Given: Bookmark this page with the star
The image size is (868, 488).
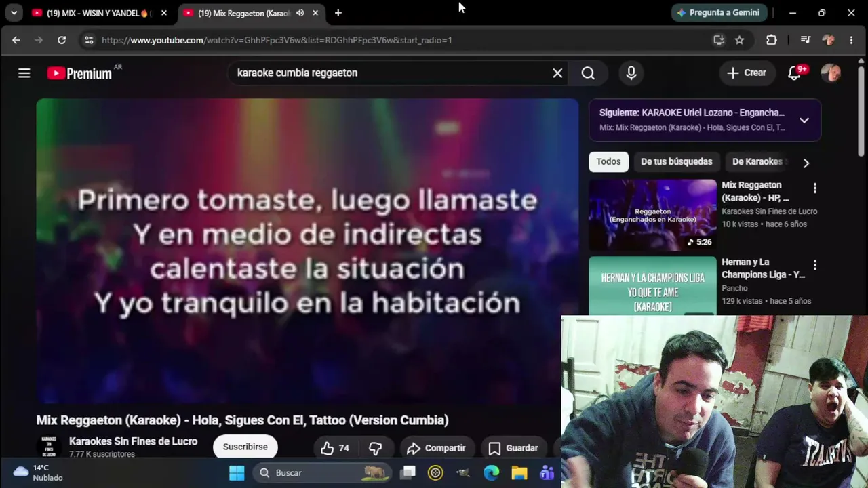Looking at the screenshot, I should (x=740, y=40).
